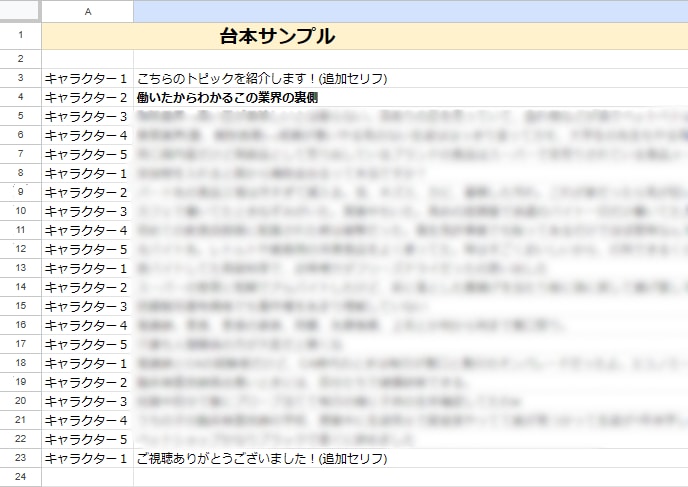Screen dimensions: 688x487
Task: Click キャラクター１ cell in row 13
Action: coord(88,268)
